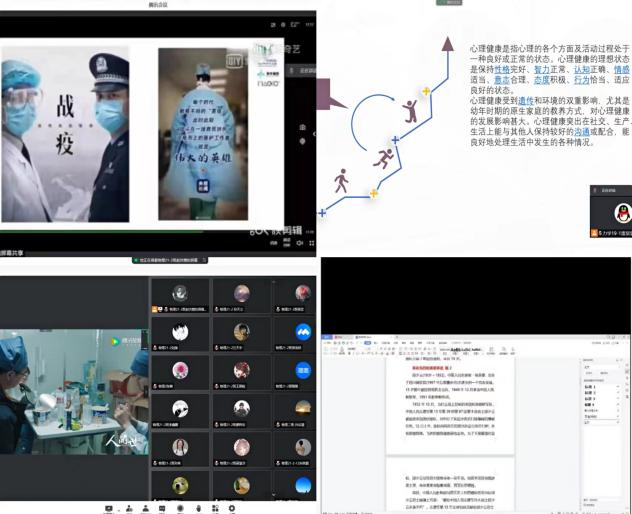
Task: Click the running figure icon on the staircase
Action: [382, 158]
